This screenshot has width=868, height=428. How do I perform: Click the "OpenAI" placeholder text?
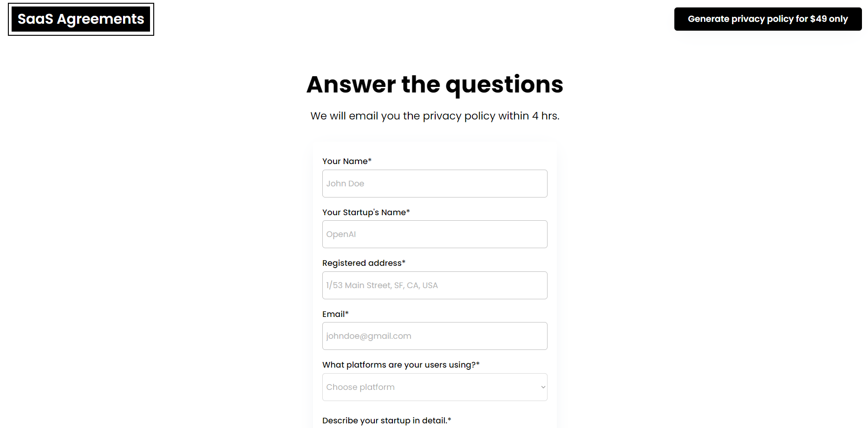(341, 234)
